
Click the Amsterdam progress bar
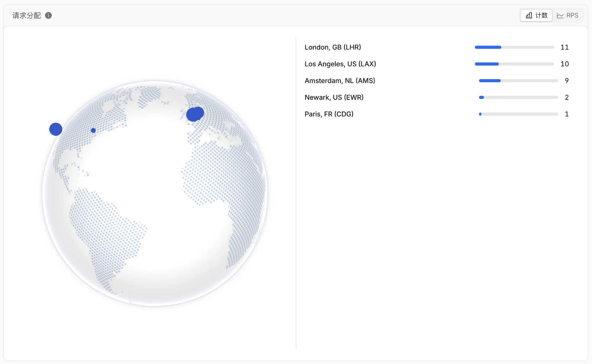518,80
